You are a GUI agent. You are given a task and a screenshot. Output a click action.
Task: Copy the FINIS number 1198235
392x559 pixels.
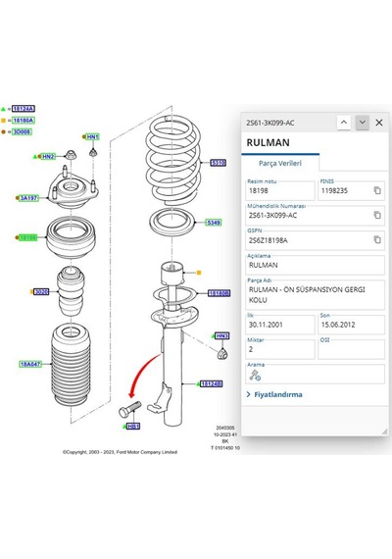(377, 190)
